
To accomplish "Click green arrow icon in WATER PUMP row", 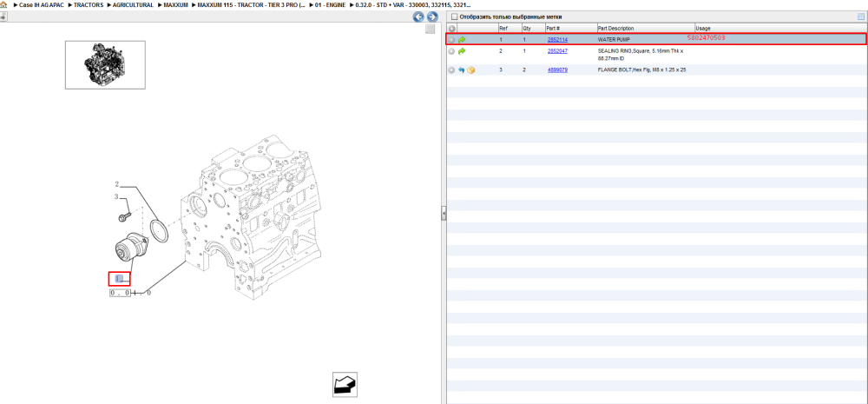I will pos(463,40).
